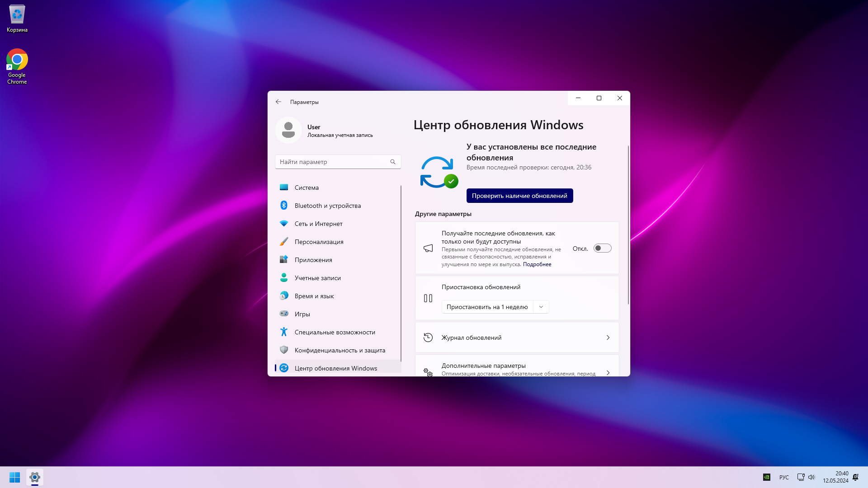
Task: Expand the pause duration dropdown arrow
Action: point(541,307)
